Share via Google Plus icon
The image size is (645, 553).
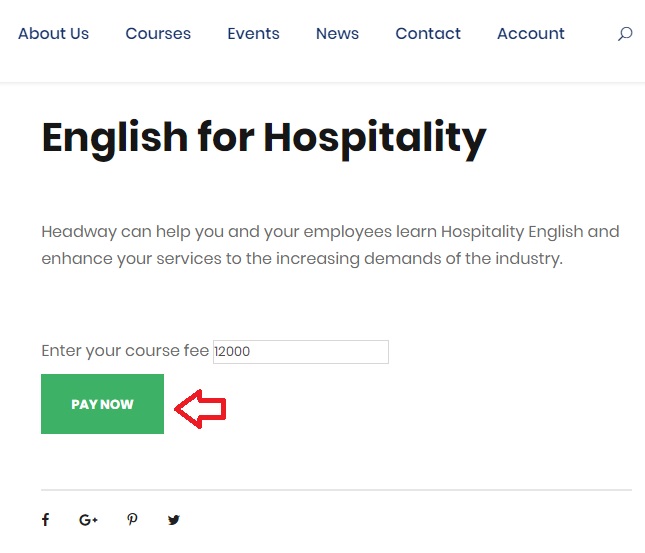(88, 520)
